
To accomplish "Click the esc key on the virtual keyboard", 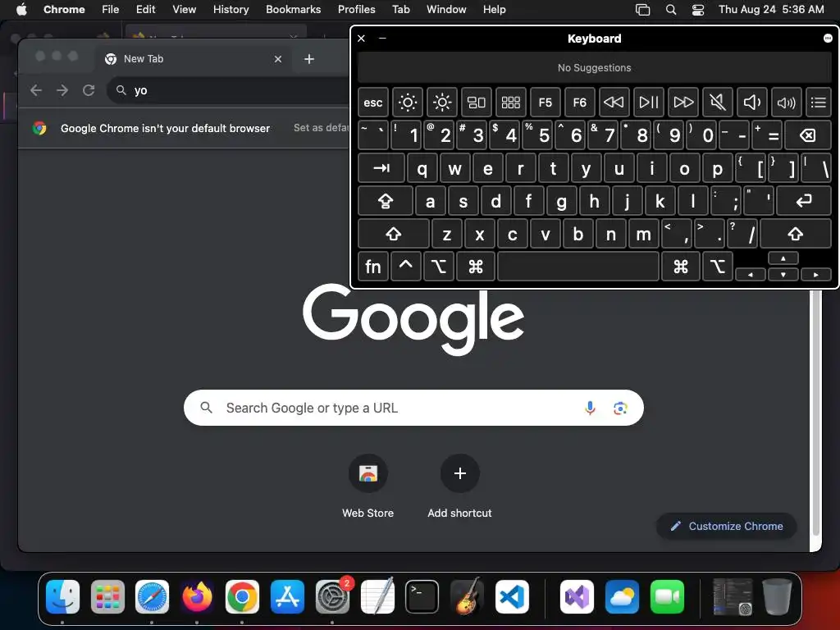I will coord(373,103).
